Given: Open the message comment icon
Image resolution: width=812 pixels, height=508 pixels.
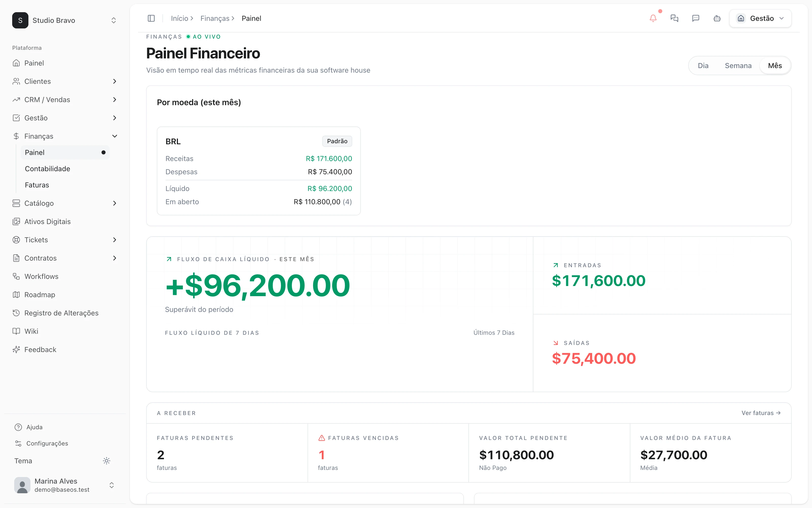Looking at the screenshot, I should pyautogui.click(x=696, y=18).
